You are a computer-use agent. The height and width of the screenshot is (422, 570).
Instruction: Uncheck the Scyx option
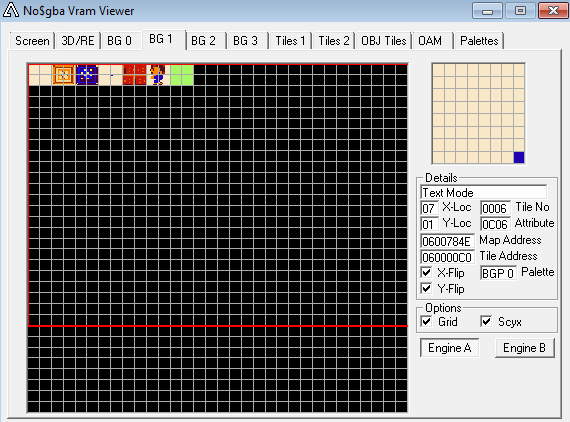pos(486,321)
